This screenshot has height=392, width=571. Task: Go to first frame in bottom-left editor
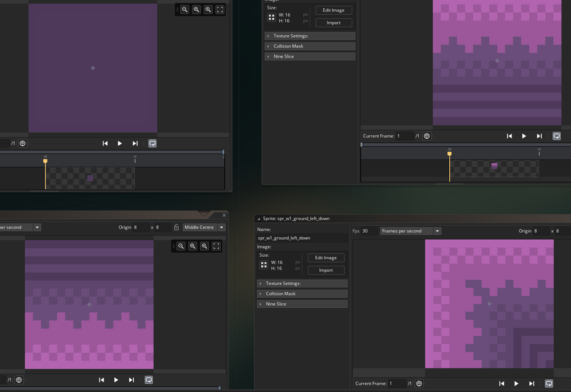pos(102,380)
